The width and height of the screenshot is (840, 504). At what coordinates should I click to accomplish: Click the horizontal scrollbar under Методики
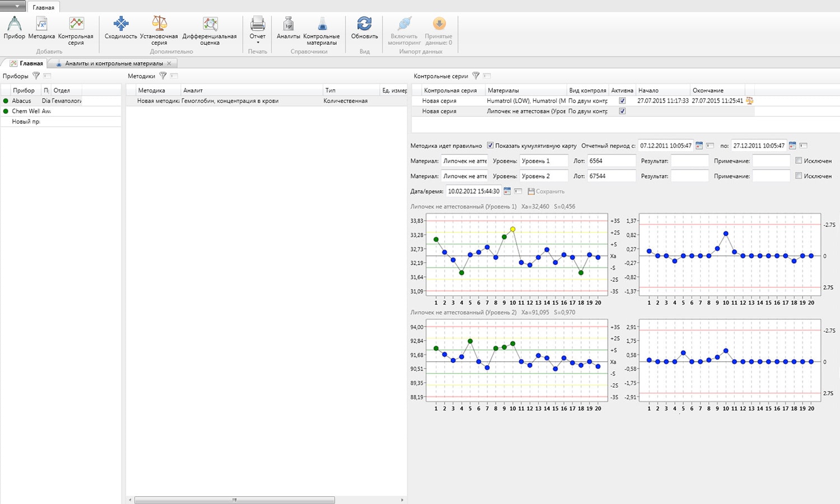(235, 500)
